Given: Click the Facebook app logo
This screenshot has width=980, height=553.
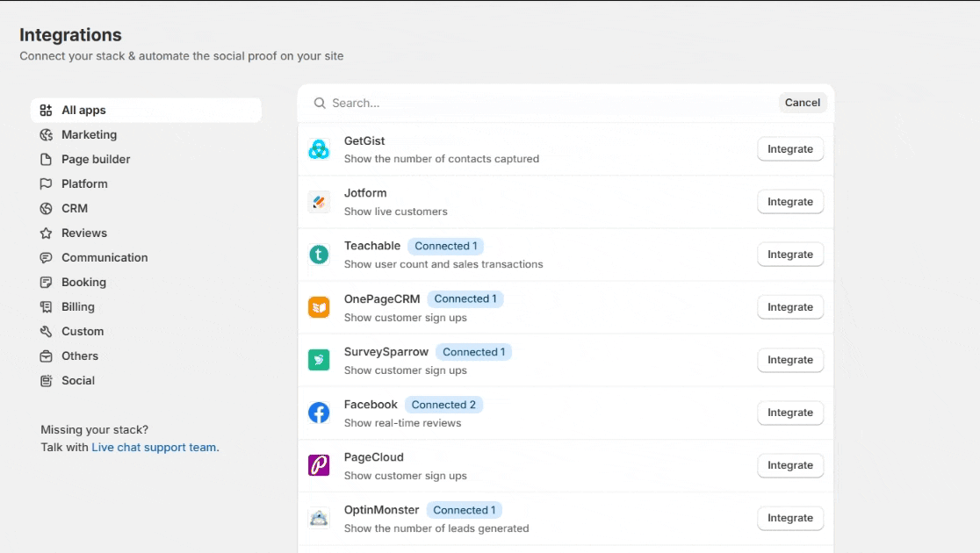Looking at the screenshot, I should coord(319,413).
